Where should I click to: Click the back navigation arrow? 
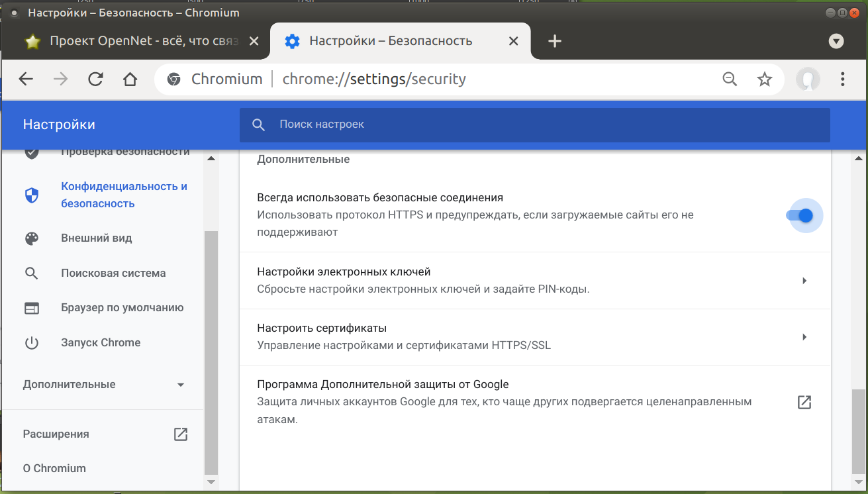click(26, 79)
